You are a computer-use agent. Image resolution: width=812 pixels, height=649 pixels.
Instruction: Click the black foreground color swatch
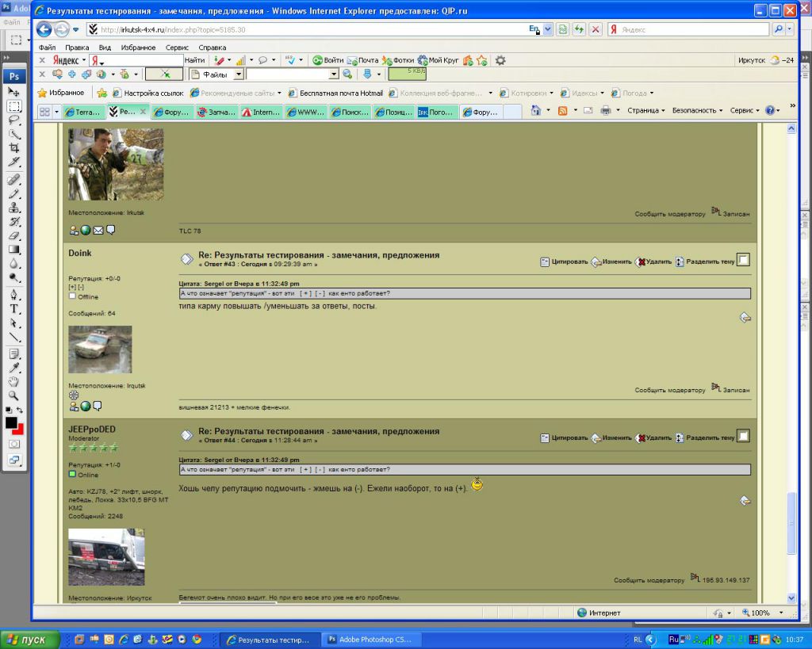click(x=11, y=423)
